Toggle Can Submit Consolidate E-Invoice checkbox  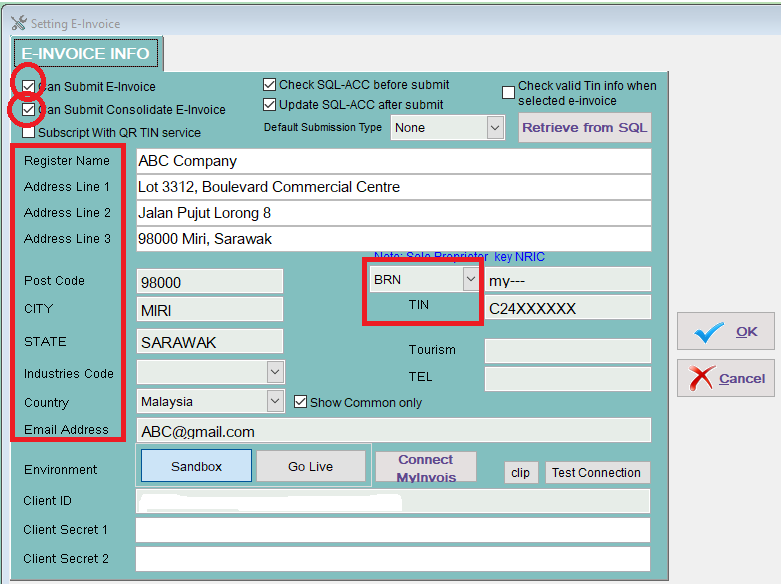tap(29, 109)
